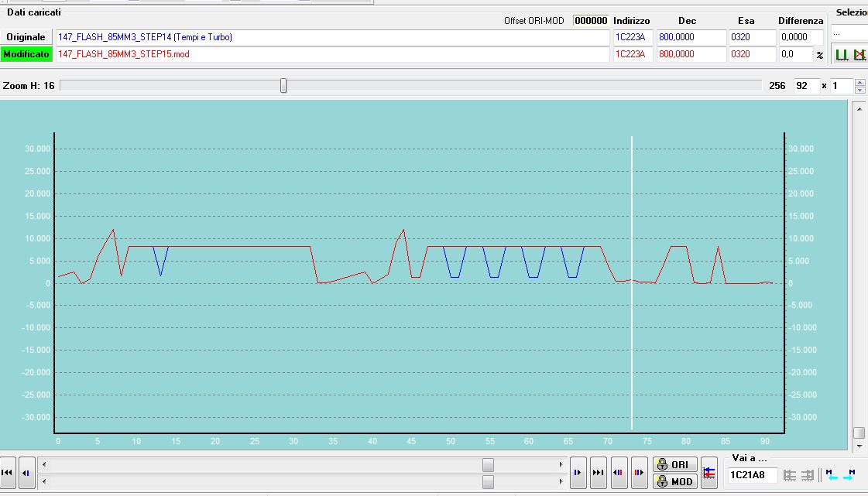Go to the previous difference marker

619,473
